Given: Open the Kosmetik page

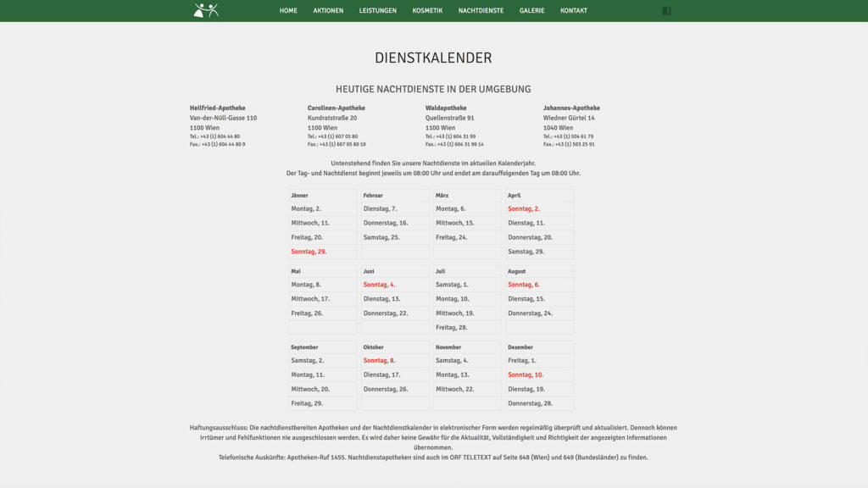Looking at the screenshot, I should point(427,11).
